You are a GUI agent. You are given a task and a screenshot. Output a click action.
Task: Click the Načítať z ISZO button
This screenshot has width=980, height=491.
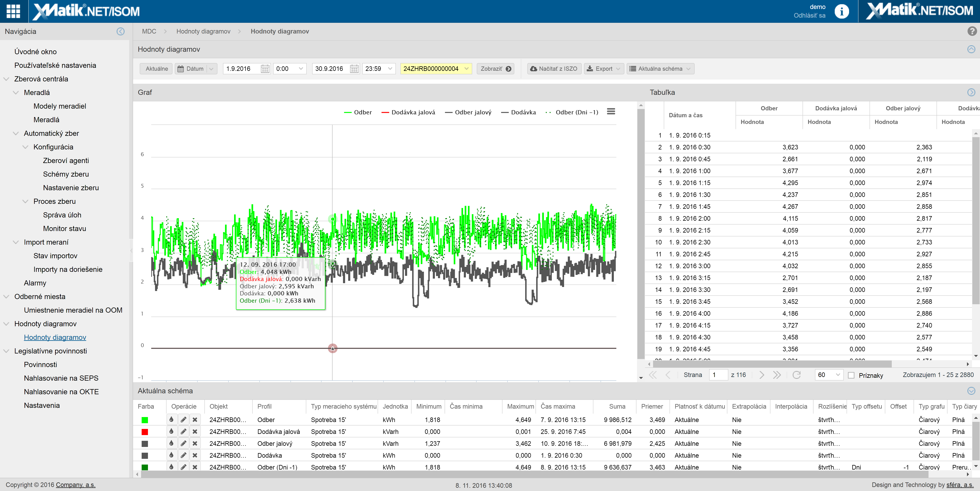click(554, 69)
